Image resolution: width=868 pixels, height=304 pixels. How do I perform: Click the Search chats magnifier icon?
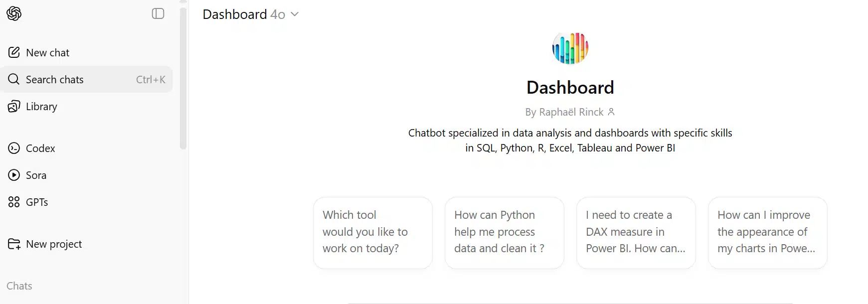click(13, 79)
